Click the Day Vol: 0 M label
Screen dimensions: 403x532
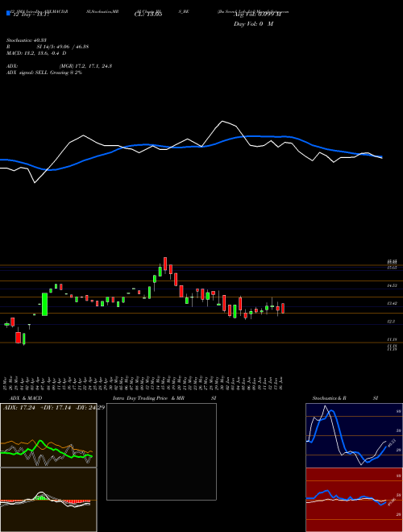253,24
